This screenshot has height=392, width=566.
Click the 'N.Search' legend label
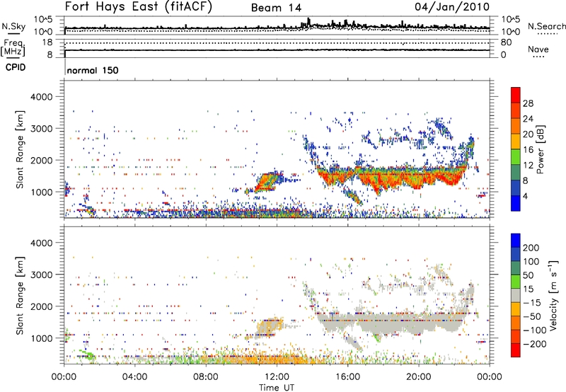546,26
